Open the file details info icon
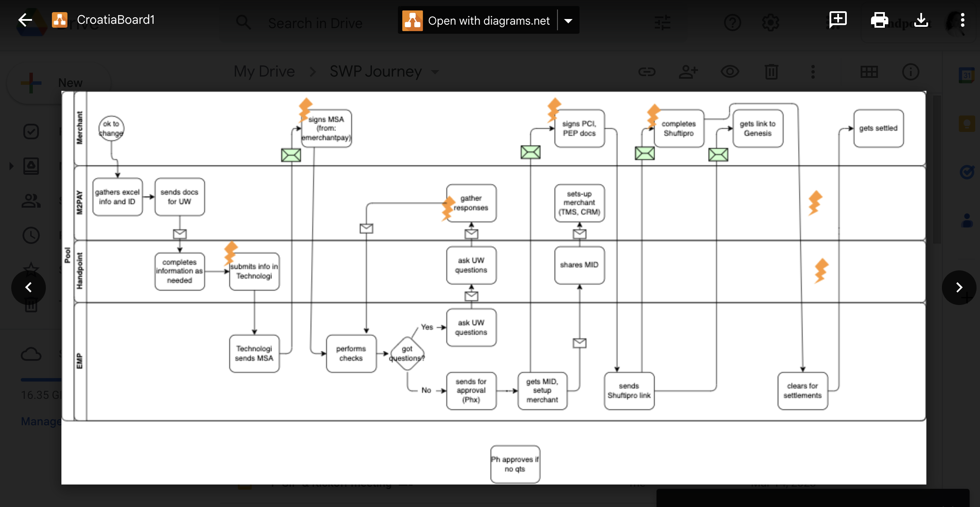The image size is (980, 507). tap(910, 72)
